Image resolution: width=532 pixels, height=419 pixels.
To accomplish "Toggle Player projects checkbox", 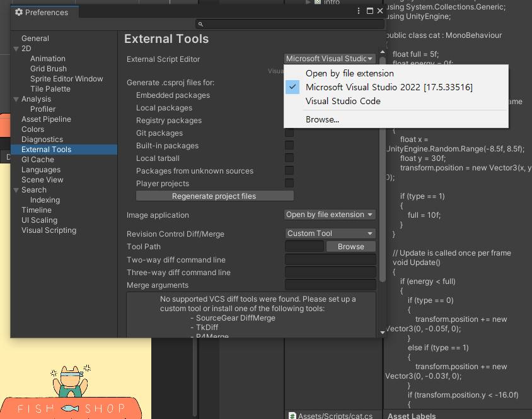I will click(x=289, y=183).
